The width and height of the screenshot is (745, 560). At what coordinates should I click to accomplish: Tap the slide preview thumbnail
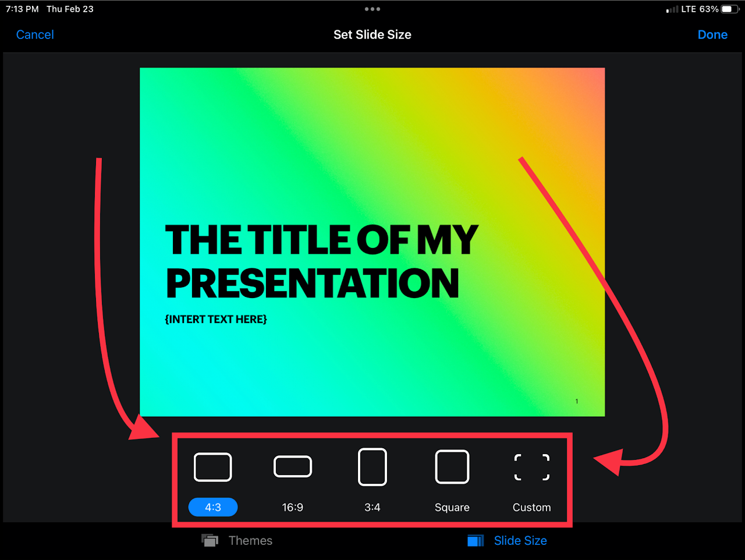click(x=372, y=242)
